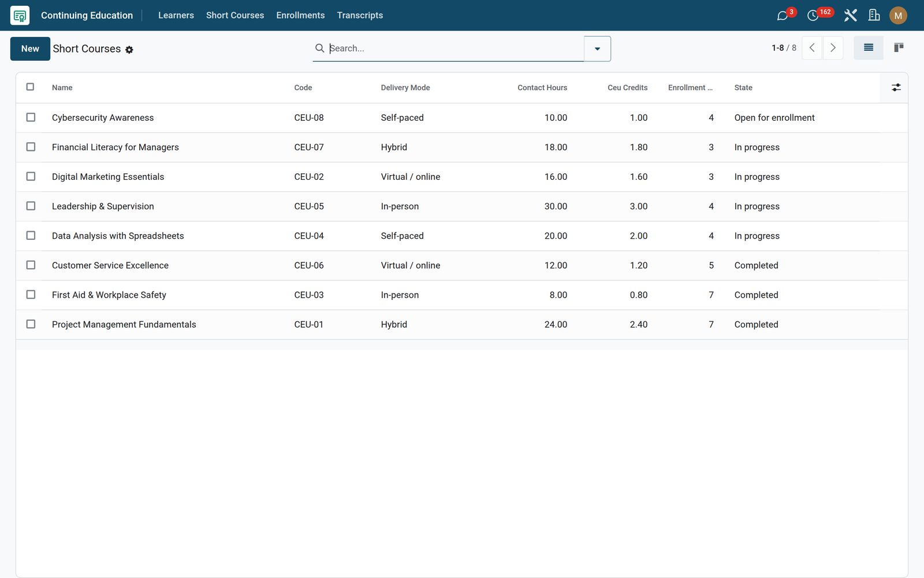Open the Short Courses menu

235,16
